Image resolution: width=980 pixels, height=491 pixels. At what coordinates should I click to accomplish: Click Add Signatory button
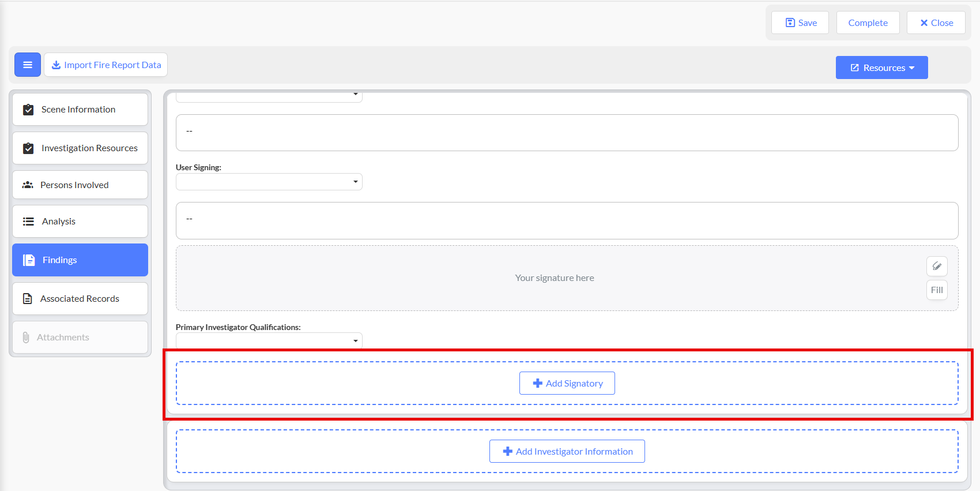coord(567,383)
